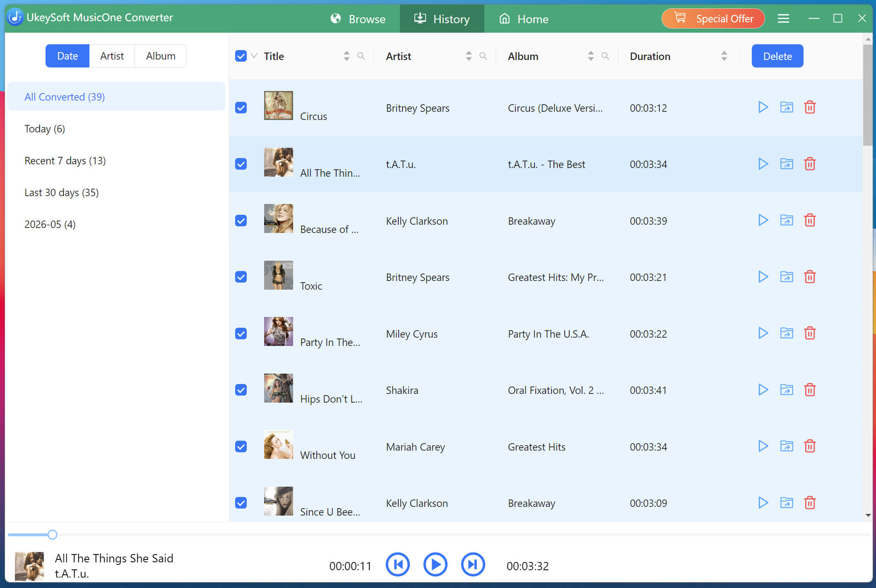Delete Hips Don't Lie row
The width and height of the screenshot is (876, 588).
[x=810, y=390]
